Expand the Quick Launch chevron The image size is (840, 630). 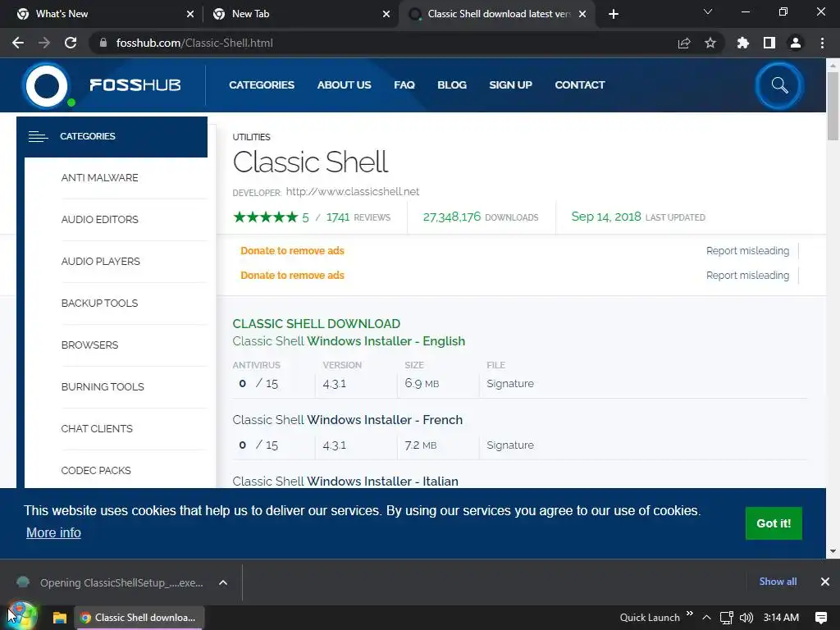click(x=689, y=614)
